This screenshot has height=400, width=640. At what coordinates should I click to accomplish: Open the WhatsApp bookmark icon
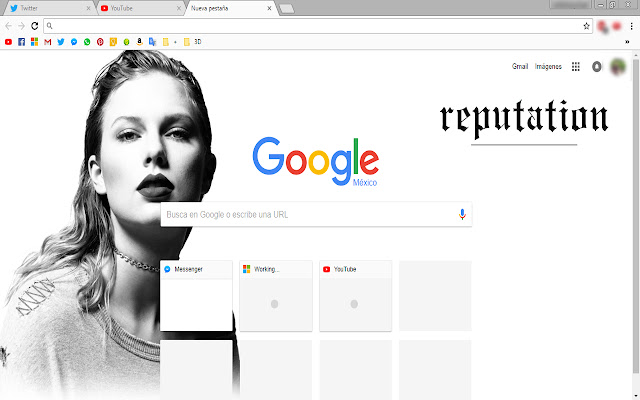pos(87,42)
